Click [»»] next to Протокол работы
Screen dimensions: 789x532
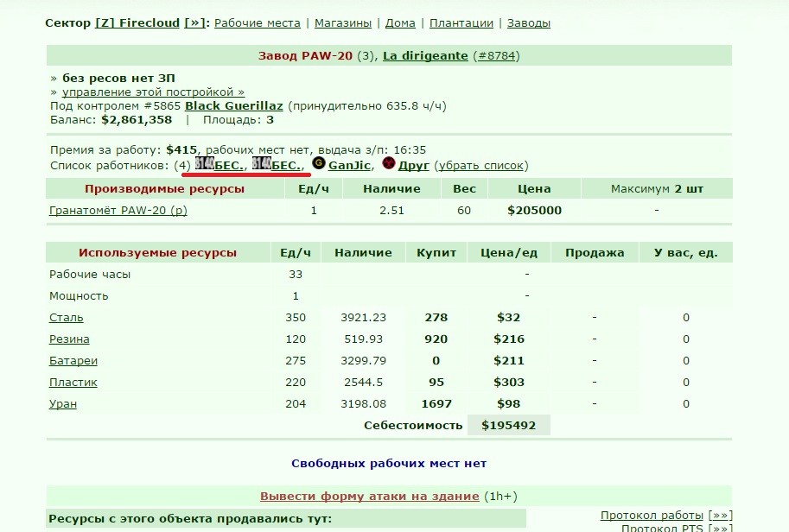720,516
